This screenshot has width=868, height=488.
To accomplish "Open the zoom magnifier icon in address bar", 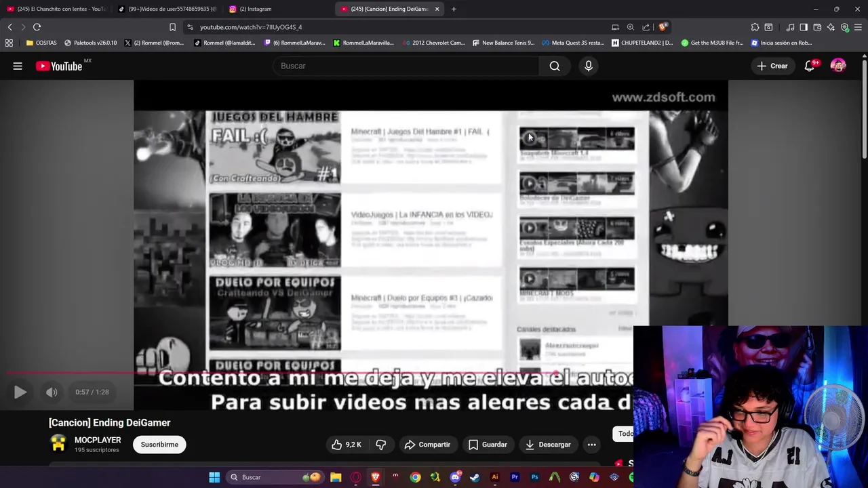I will pos(631,27).
